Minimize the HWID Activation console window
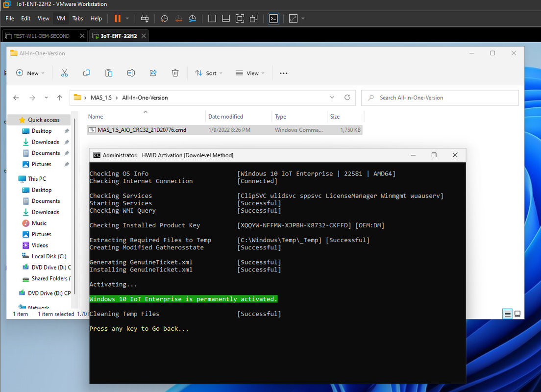The image size is (541, 392). pyautogui.click(x=413, y=155)
